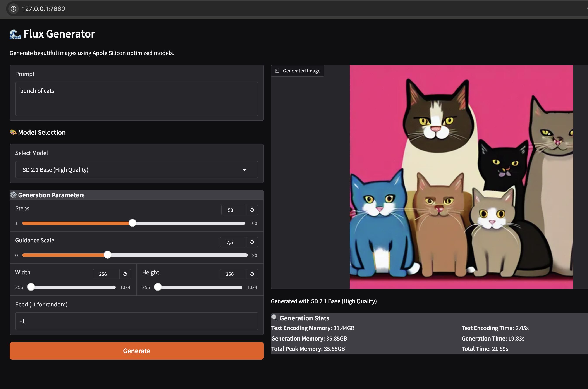The image size is (588, 389).
Task: Click the Generated Image label icon
Action: tap(277, 71)
